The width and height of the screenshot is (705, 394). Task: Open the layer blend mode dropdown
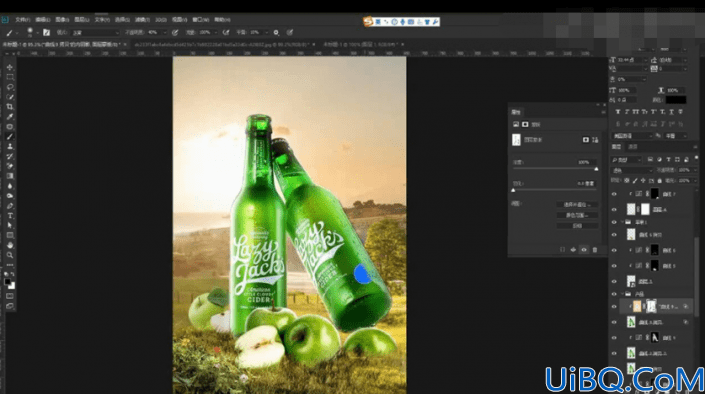pos(632,170)
